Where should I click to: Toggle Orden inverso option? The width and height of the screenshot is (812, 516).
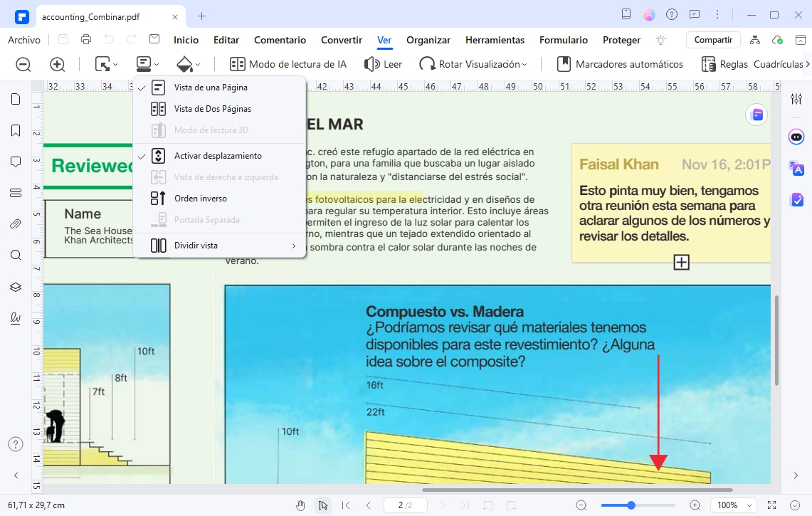tap(219, 199)
